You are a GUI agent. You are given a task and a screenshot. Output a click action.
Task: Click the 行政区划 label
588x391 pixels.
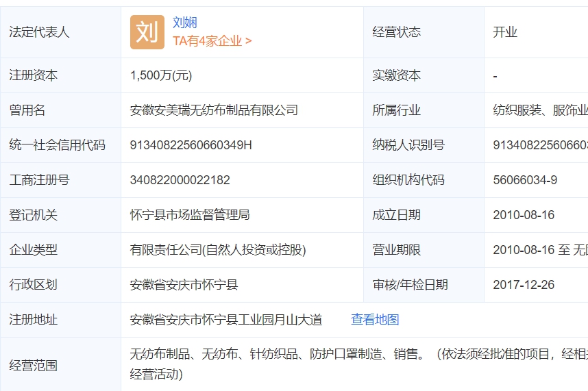coord(34,285)
